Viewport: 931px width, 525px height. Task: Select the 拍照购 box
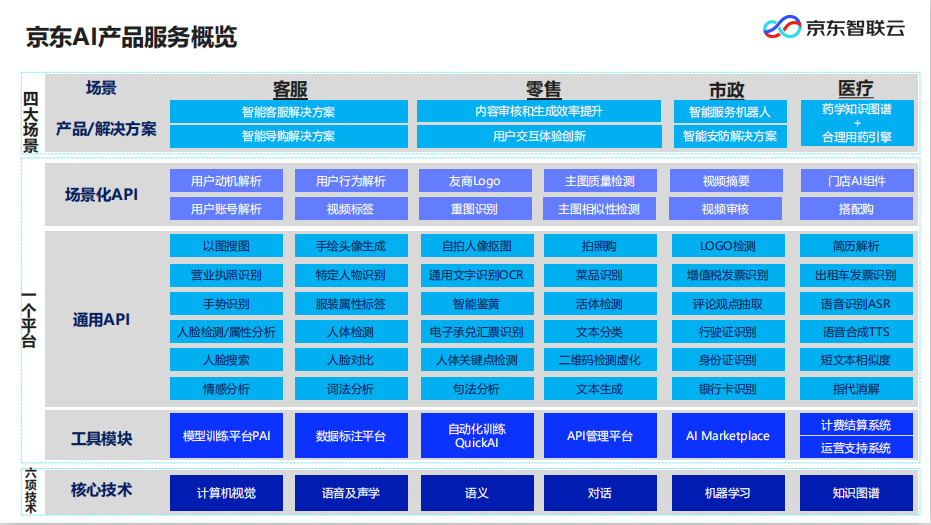coord(600,245)
